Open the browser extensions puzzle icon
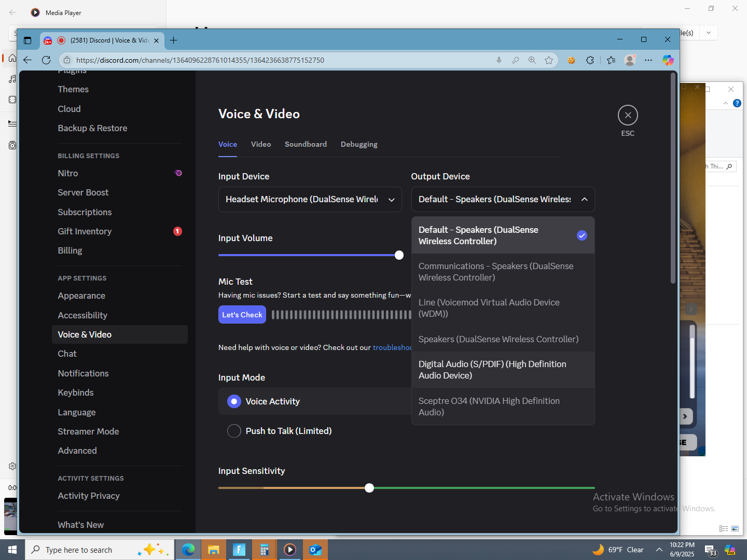This screenshot has width=747, height=560. 590,60
